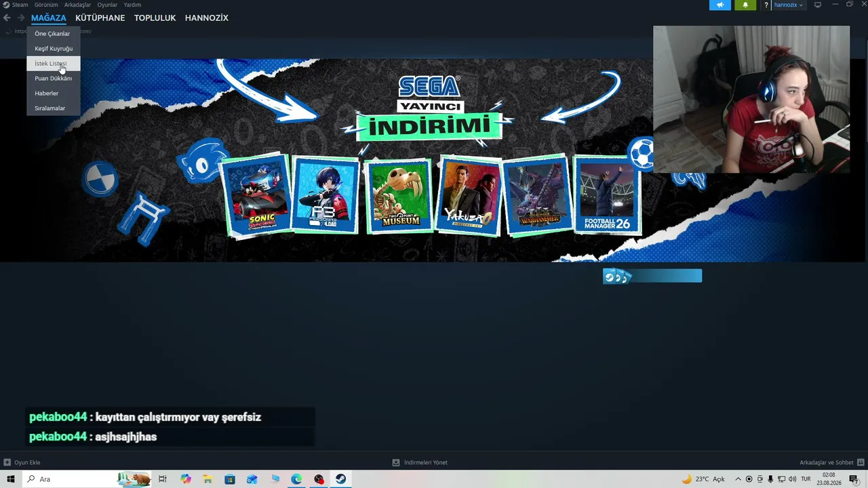Open Arkadaşlar ve Sohbet
Image resolution: width=868 pixels, height=488 pixels.
pos(827,463)
